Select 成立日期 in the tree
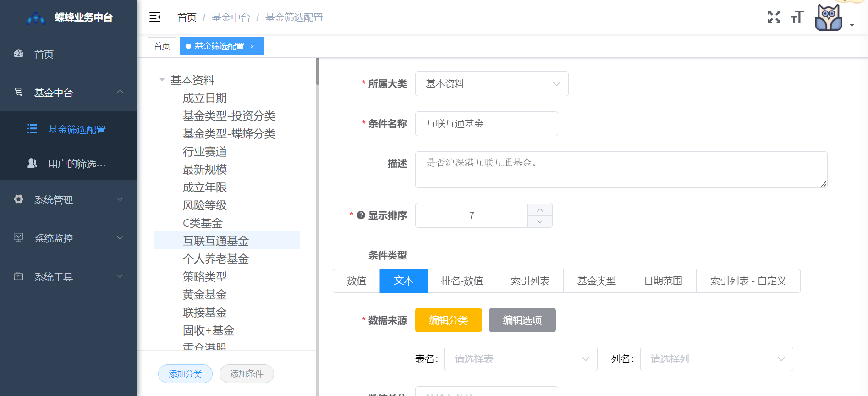868x396 pixels. [205, 98]
